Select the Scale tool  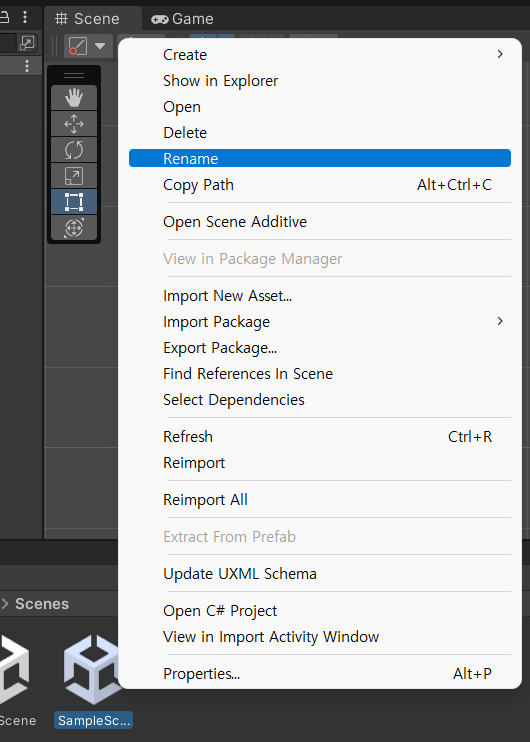74,176
